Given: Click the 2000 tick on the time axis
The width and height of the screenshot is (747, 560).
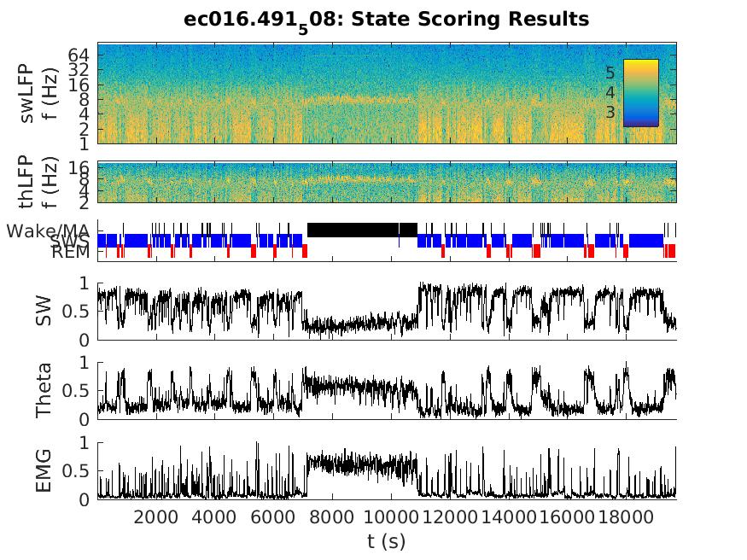Looking at the screenshot, I should click(155, 516).
